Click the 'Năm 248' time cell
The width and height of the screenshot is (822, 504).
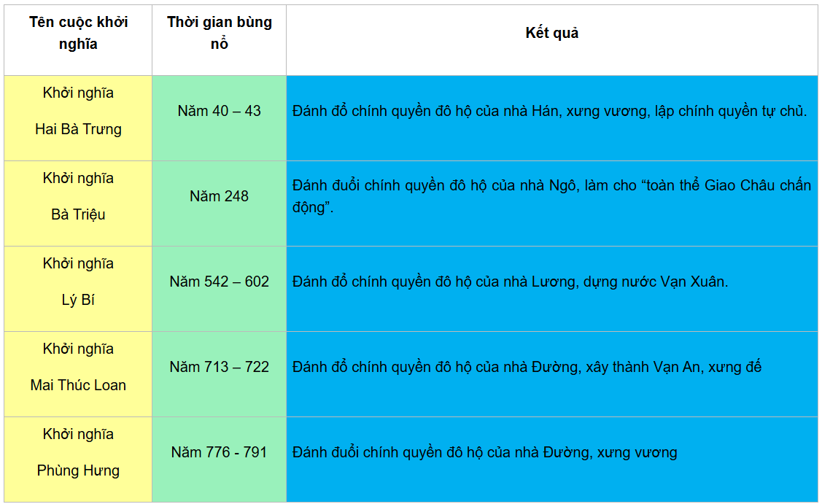tap(219, 197)
